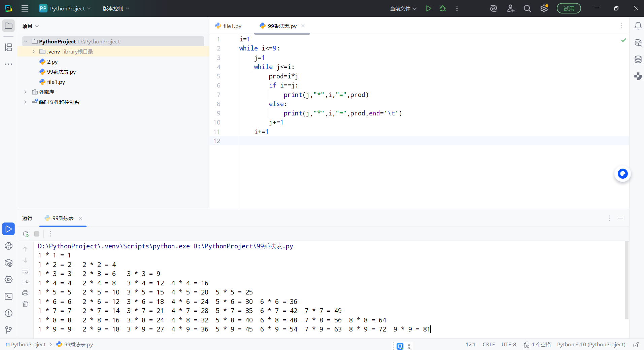Open Code With Me user icon

tap(511, 8)
